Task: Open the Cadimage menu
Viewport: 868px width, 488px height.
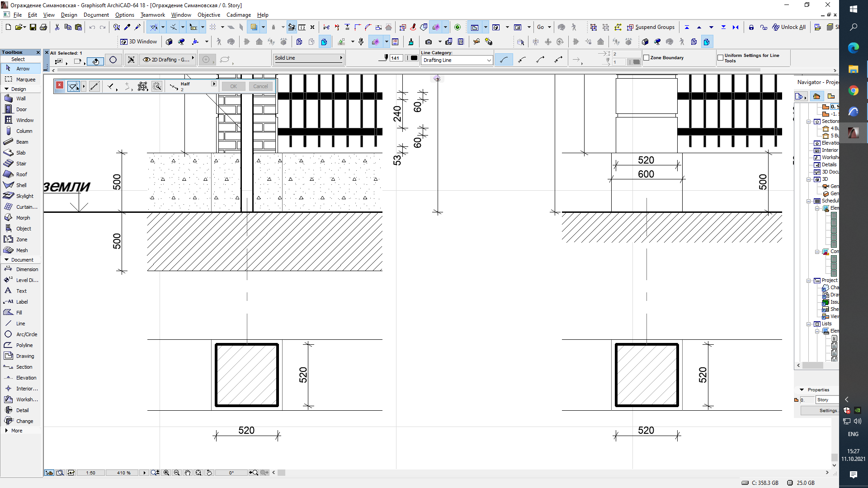Action: point(239,15)
